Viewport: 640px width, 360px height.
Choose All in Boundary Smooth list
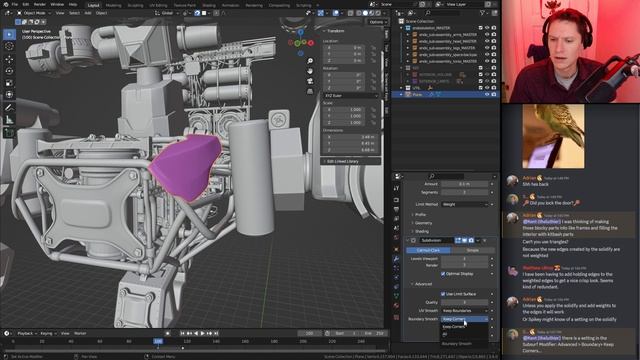coord(464,334)
